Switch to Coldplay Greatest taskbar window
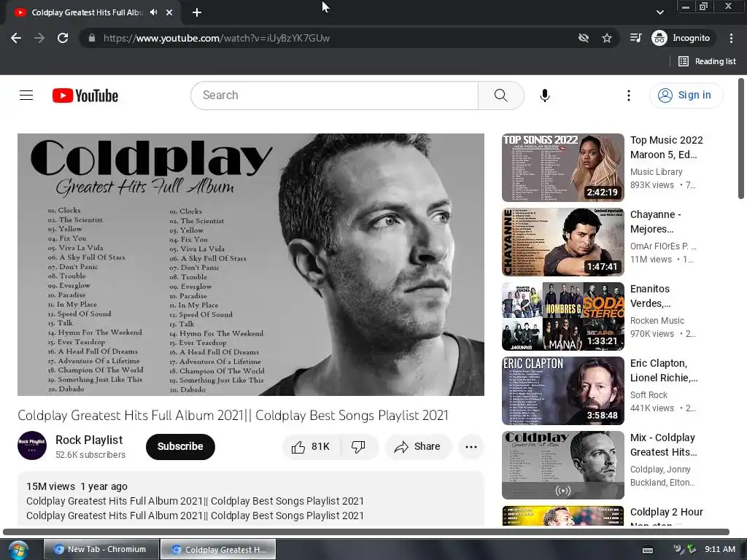 218,549
